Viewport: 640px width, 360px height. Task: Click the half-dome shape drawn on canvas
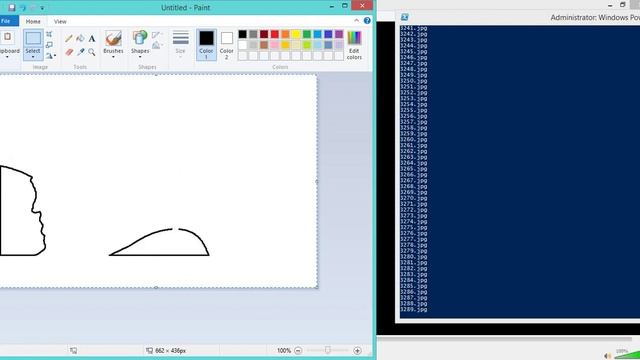[160, 242]
